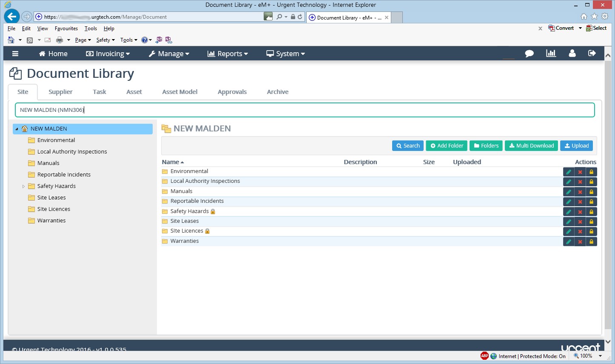Open the user profile icon
The height and width of the screenshot is (364, 615).
572,54
